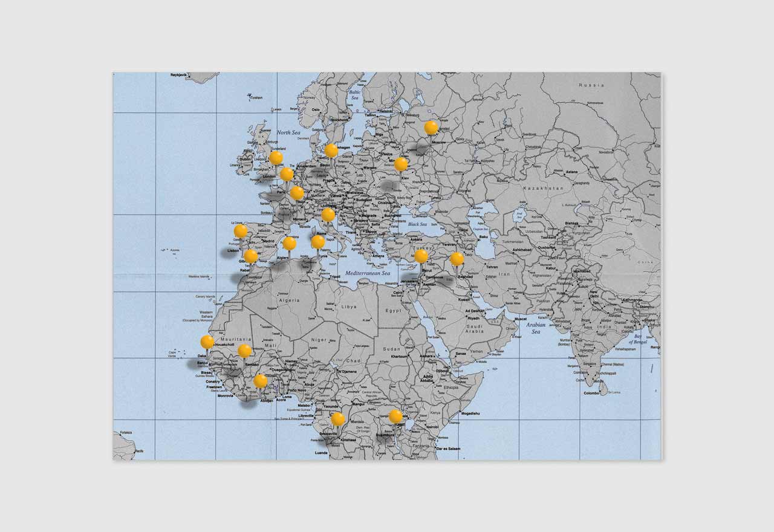Screen dimensions: 774x532
Task: Click the yellow pin east of Paris
Action: click(x=297, y=193)
